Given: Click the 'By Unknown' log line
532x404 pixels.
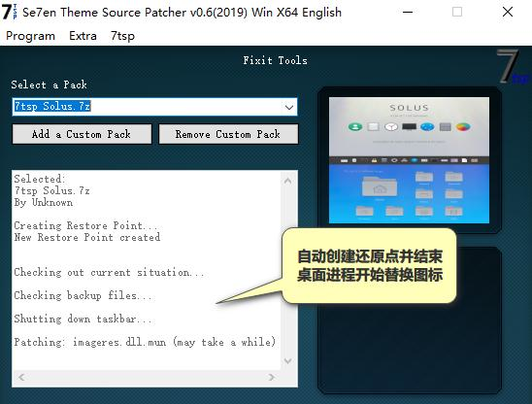Looking at the screenshot, I should click(x=44, y=202).
